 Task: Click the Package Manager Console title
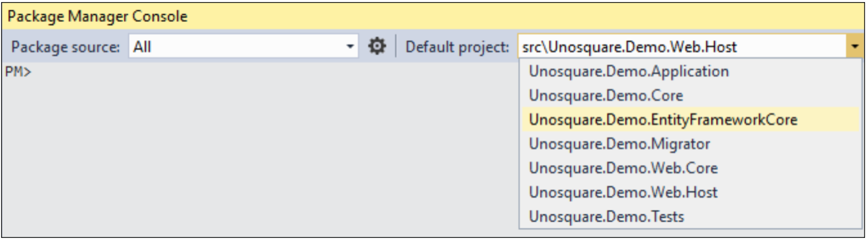point(97,16)
